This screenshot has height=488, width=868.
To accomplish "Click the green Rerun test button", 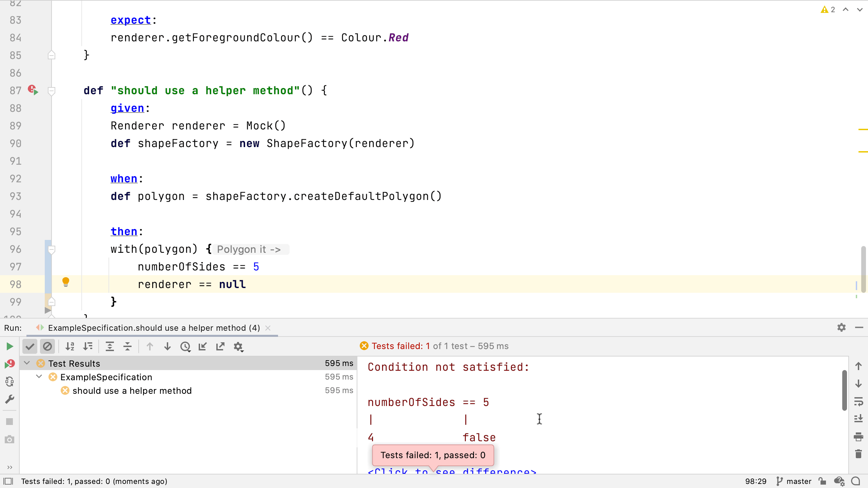I will tap(9, 346).
